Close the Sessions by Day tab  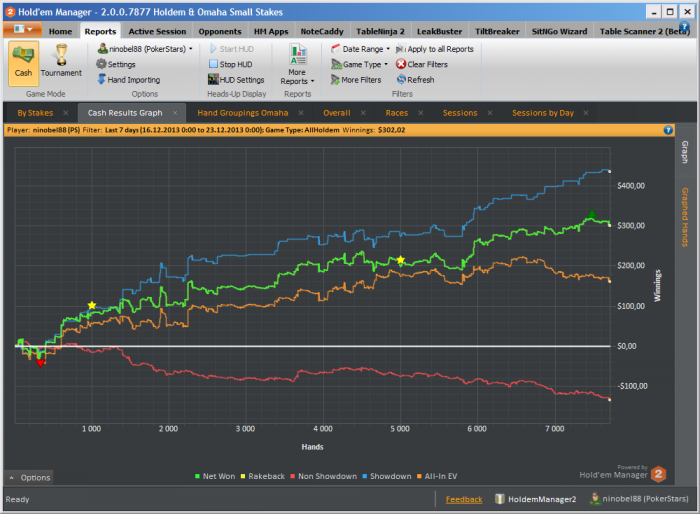pos(586,113)
